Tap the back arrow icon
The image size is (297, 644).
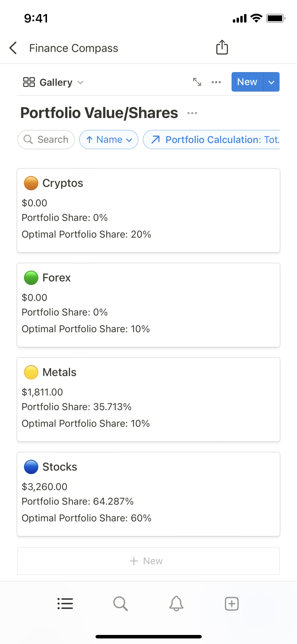click(x=13, y=48)
